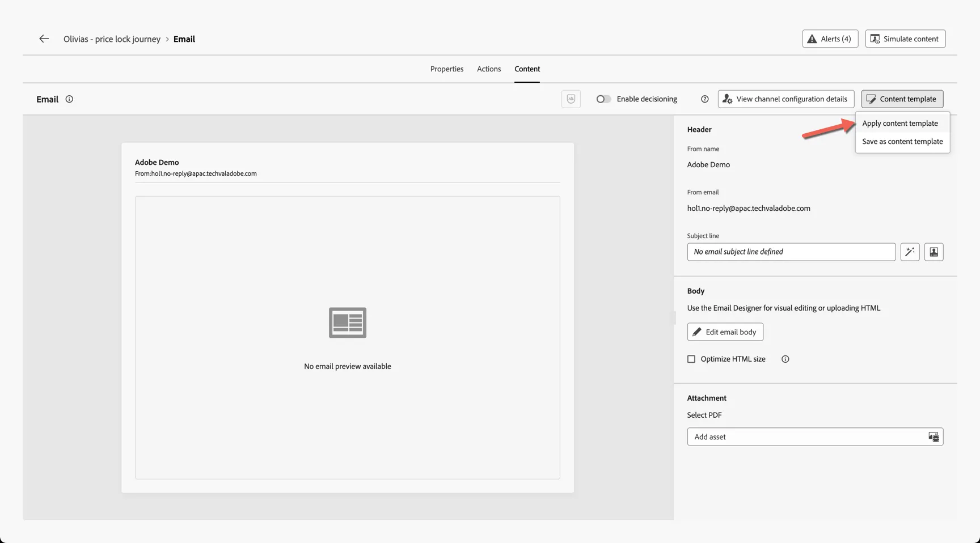Viewport: 980px width, 543px height.
Task: Switch to the Actions tab
Action: [489, 69]
